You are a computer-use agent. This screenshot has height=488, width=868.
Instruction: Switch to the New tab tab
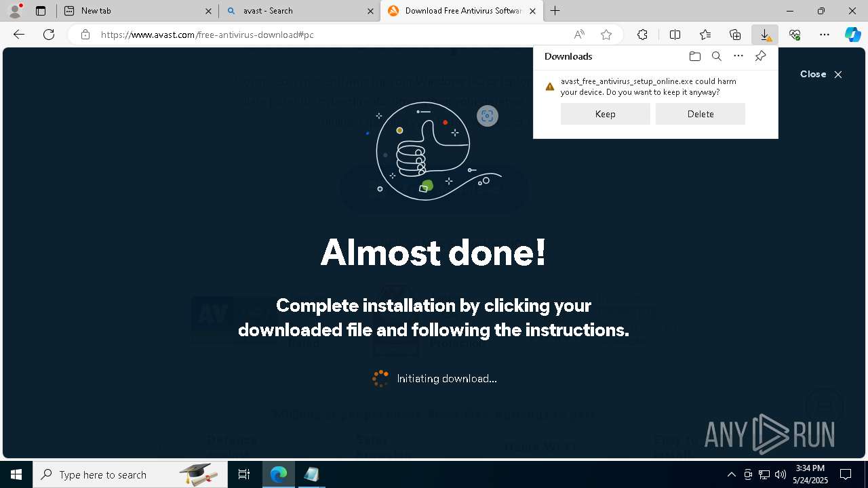[x=137, y=11]
